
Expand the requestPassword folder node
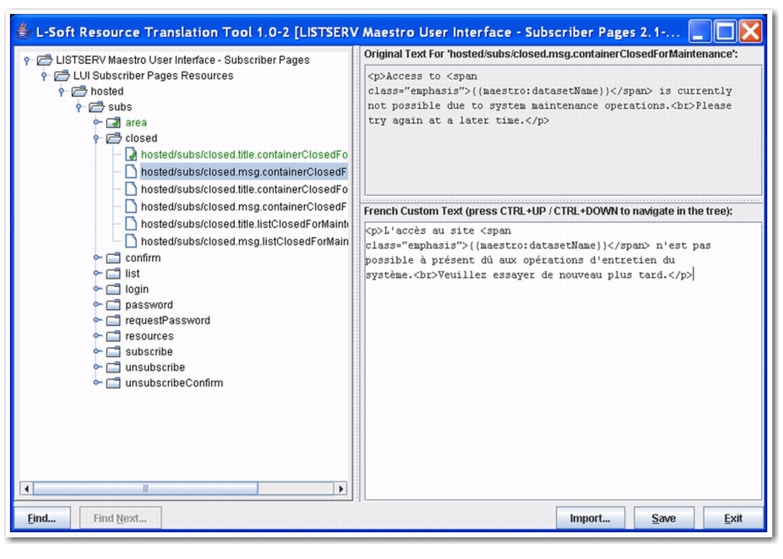pyautogui.click(x=97, y=320)
